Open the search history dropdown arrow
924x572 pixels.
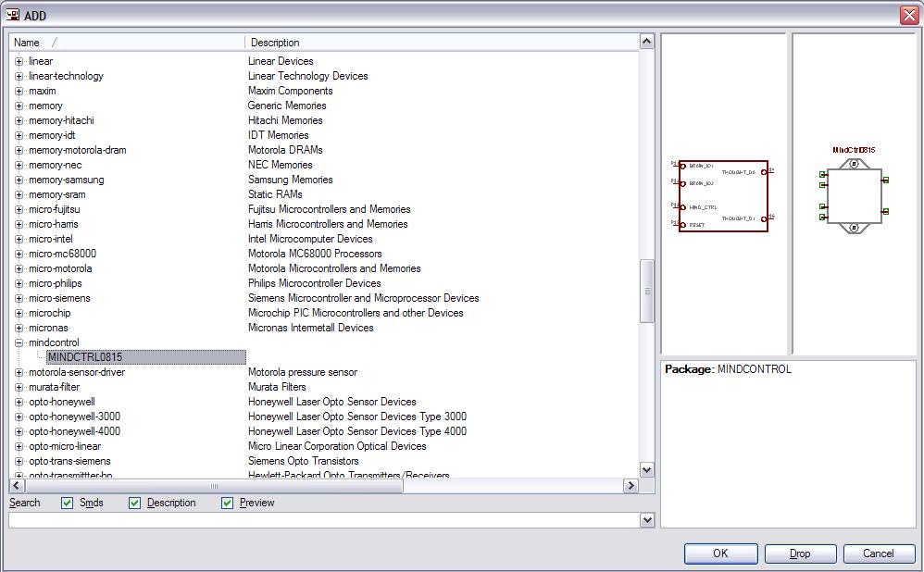point(646,520)
